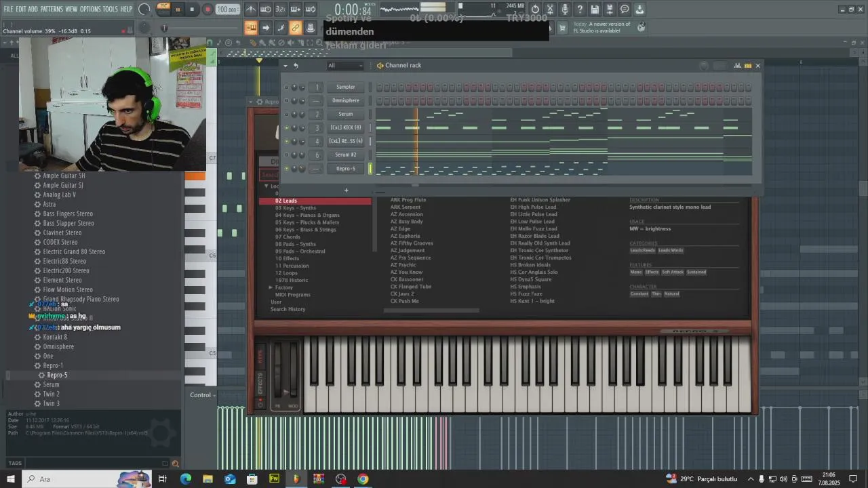
Task: Click the download arrow icon in the top toolbar
Action: pos(639,9)
